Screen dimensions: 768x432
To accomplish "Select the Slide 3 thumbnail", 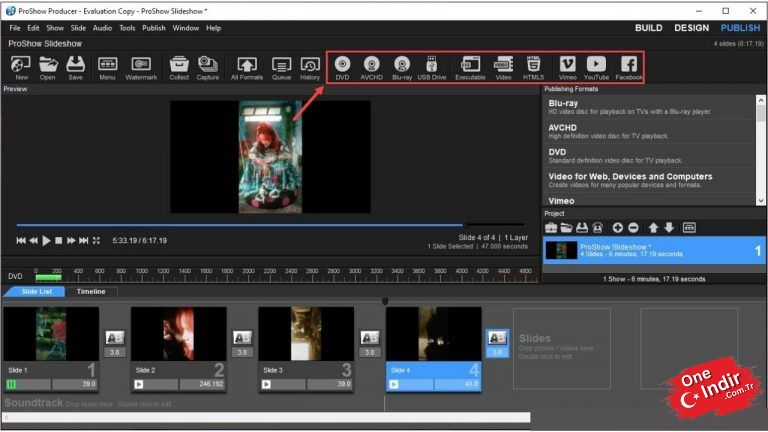I will 306,334.
